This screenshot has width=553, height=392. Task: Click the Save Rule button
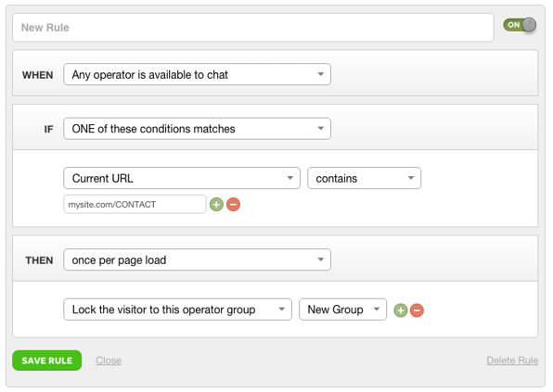(x=47, y=360)
